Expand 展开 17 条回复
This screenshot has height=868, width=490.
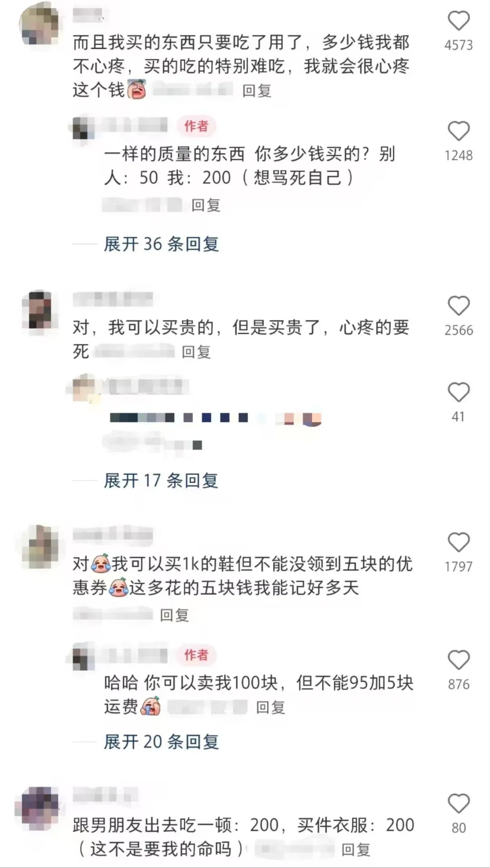click(161, 481)
